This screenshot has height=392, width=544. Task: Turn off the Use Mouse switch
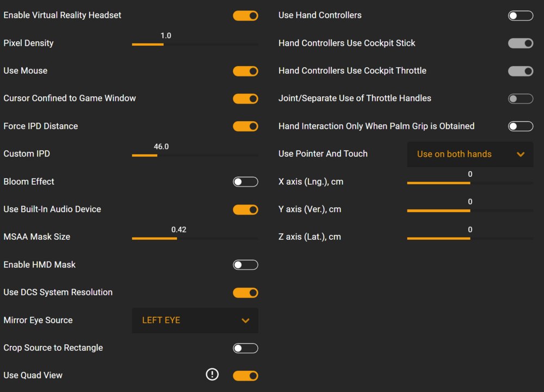[x=245, y=71]
